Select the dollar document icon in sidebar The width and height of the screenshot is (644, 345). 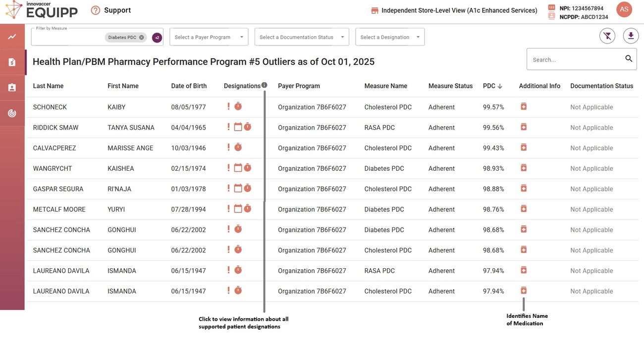12,61
